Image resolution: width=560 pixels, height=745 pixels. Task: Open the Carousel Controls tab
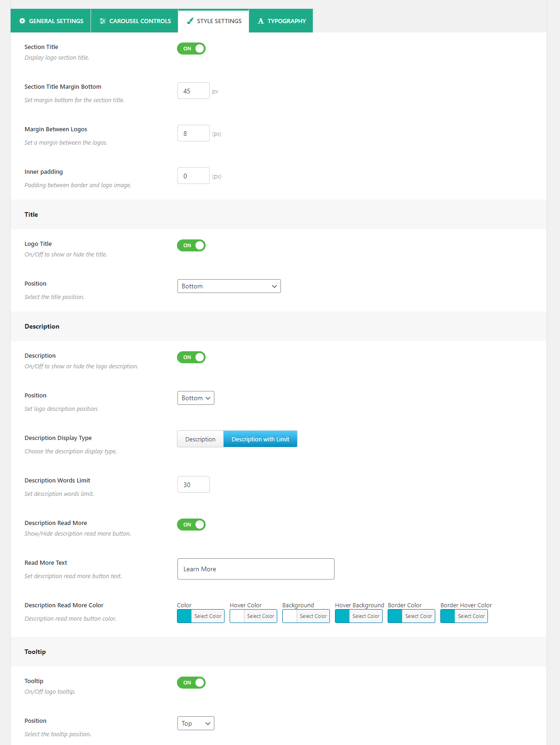(134, 21)
